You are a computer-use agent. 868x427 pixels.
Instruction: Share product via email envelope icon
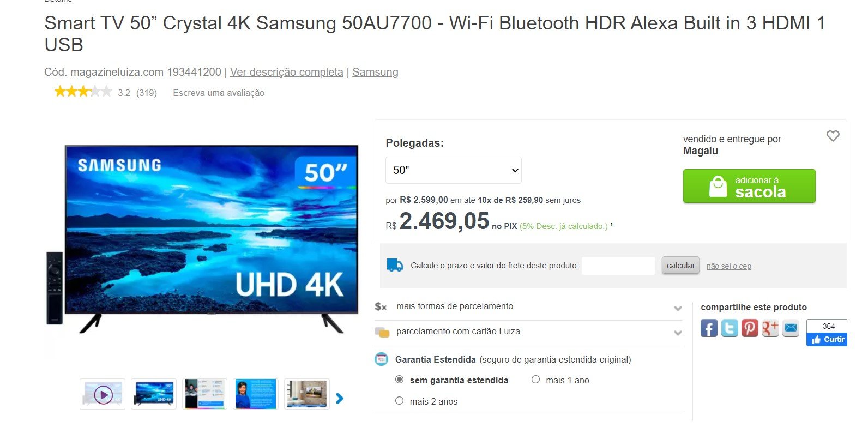click(791, 328)
